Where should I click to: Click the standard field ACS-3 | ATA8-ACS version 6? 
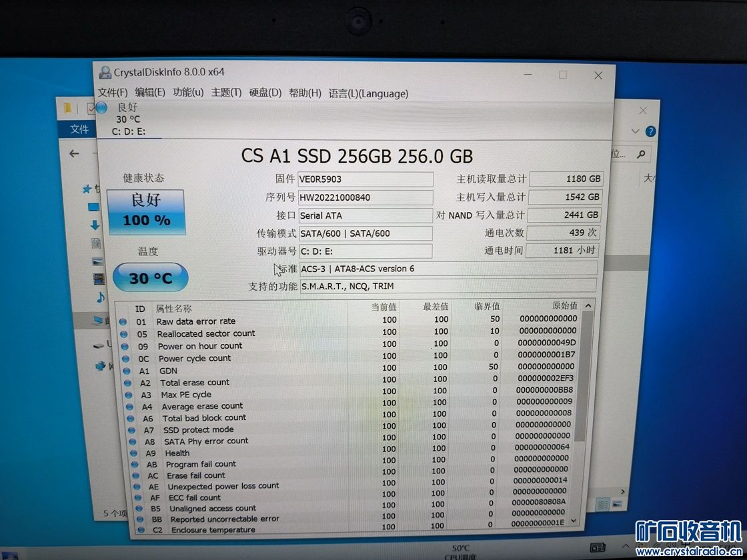(x=448, y=268)
